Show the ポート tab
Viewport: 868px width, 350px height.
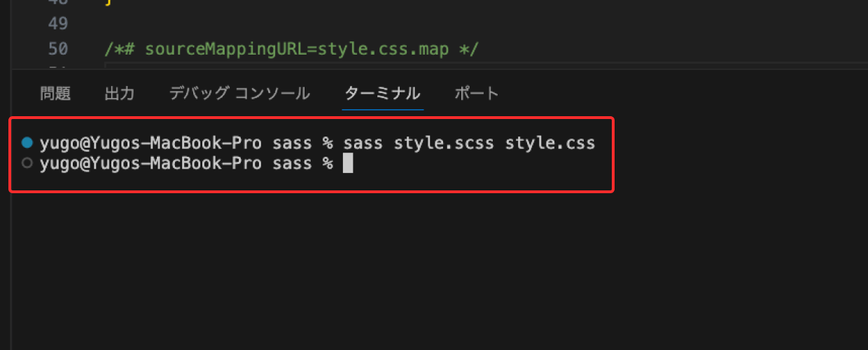coord(477,93)
